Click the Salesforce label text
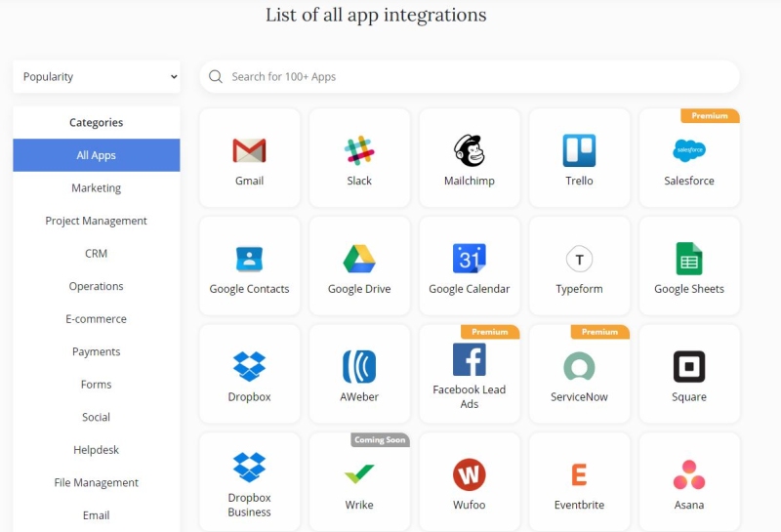 pos(689,181)
